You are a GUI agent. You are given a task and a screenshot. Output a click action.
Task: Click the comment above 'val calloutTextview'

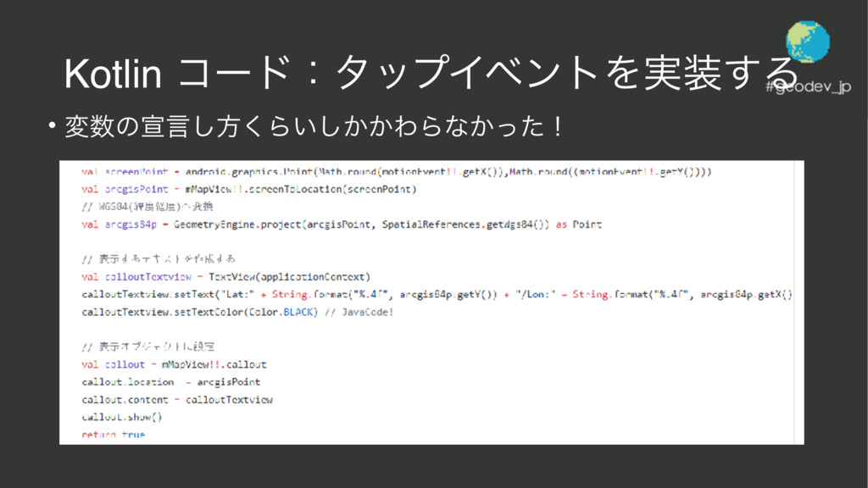(x=159, y=259)
